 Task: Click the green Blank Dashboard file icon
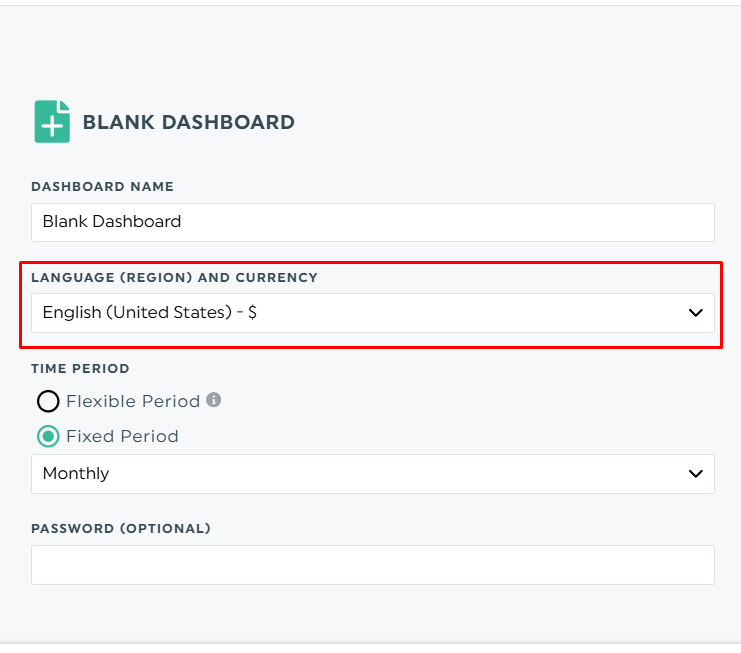click(x=52, y=122)
